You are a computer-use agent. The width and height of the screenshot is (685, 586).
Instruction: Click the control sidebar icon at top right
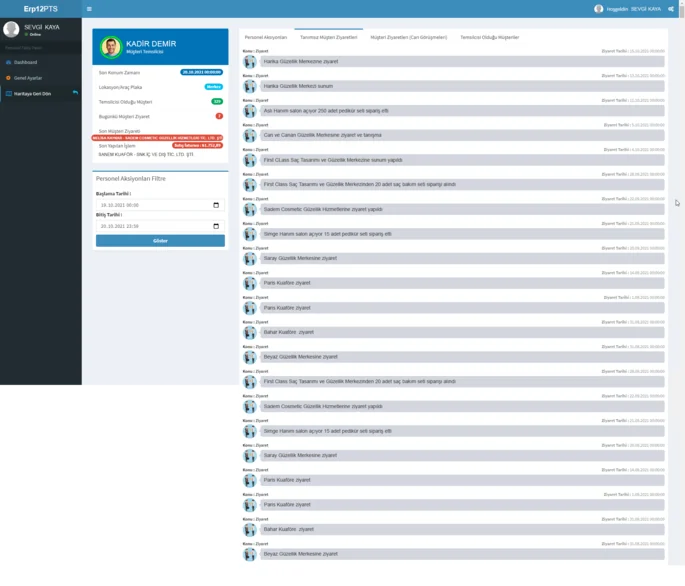click(x=671, y=9)
